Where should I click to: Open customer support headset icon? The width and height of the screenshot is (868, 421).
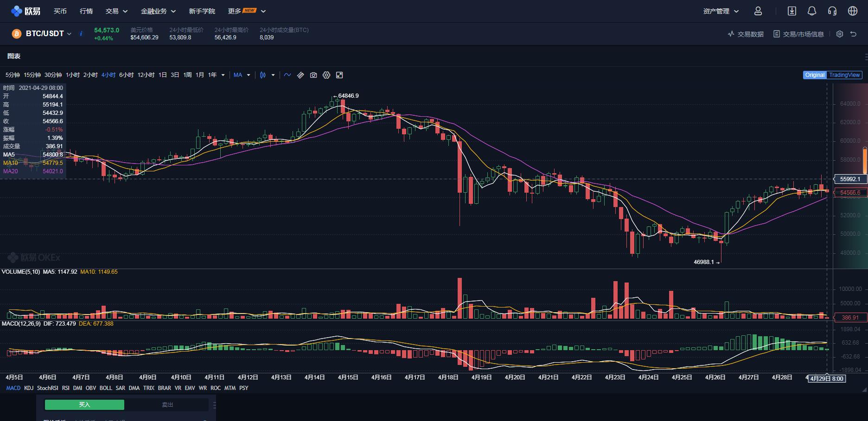[x=832, y=11]
